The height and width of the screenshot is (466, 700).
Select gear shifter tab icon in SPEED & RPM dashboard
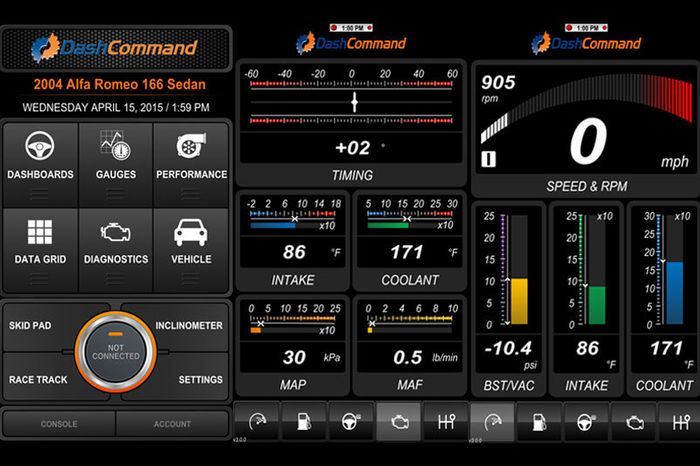coord(680,421)
